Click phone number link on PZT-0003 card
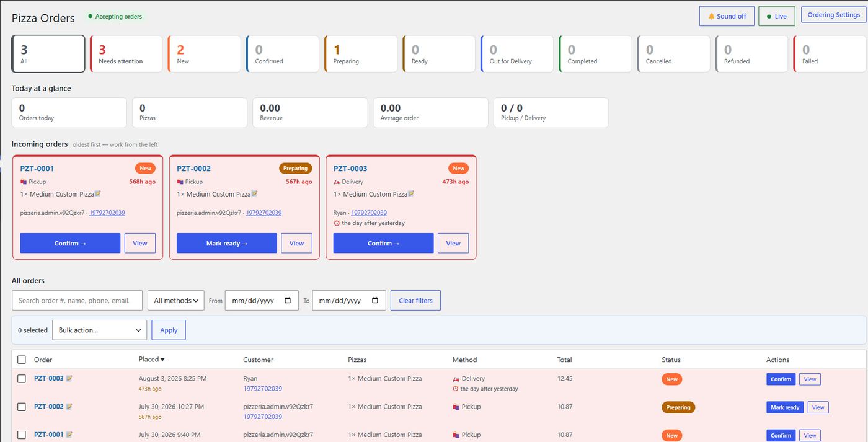868x442 pixels. [x=369, y=213]
